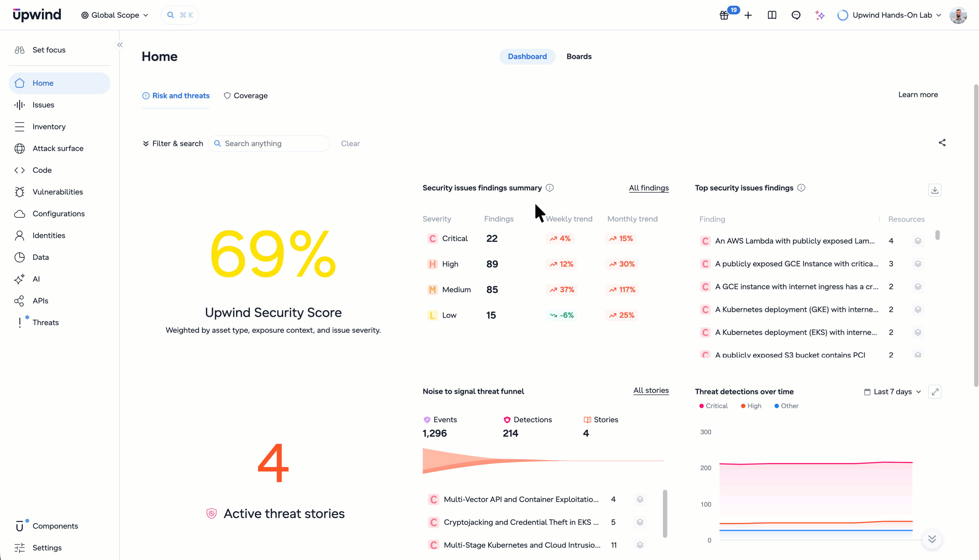Toggle Critical series in chart legend
The height and width of the screenshot is (560, 979).
pyautogui.click(x=714, y=406)
